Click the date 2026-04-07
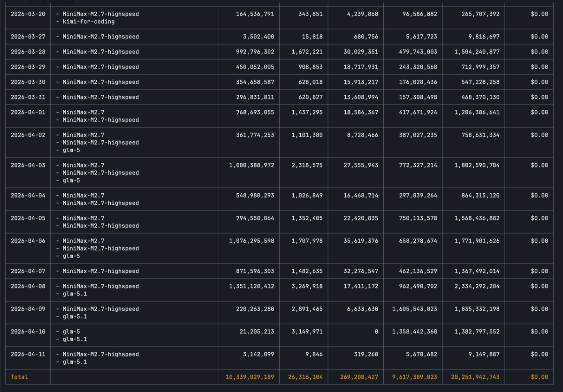 coord(28,271)
